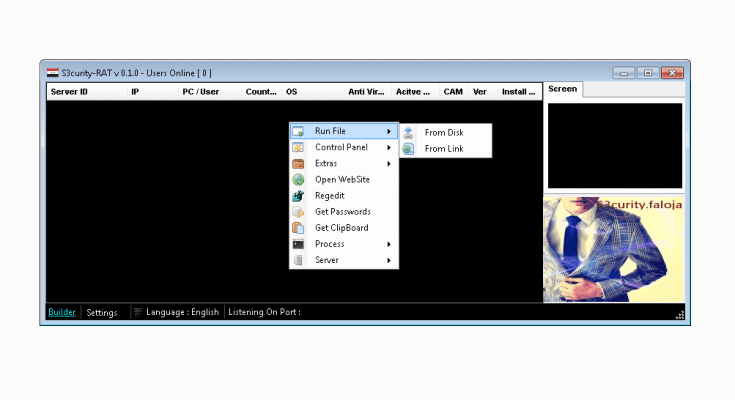Open the Builder link in status bar
This screenshot has height=400, width=735.
[62, 312]
